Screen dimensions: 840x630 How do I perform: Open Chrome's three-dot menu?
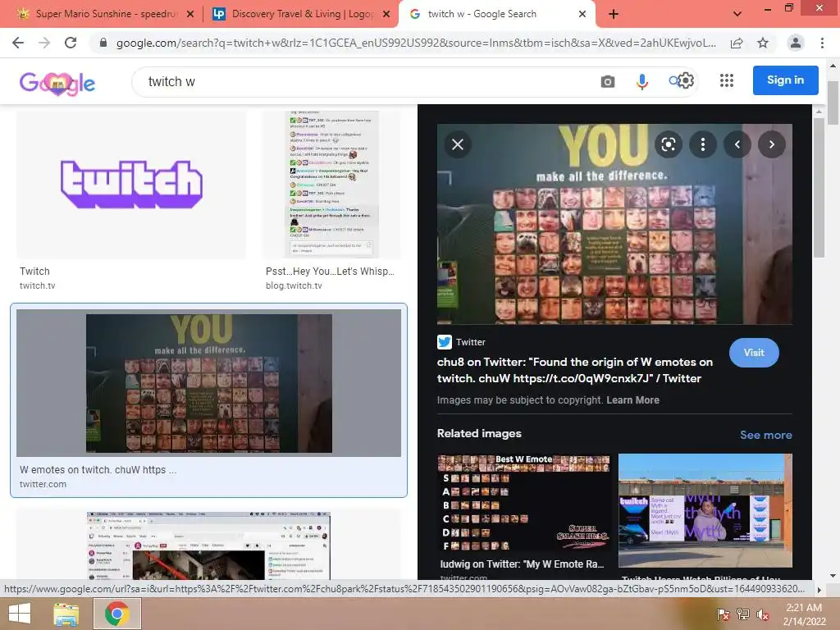tap(822, 43)
